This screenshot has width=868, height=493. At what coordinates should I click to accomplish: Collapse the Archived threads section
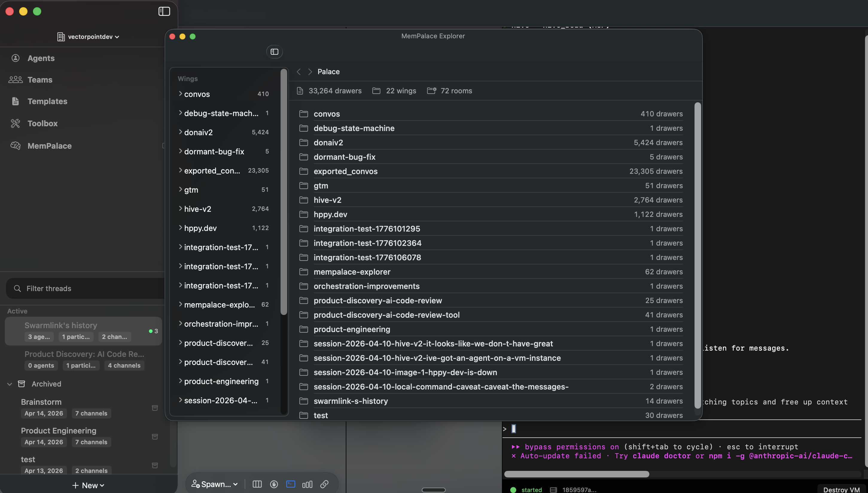(10, 384)
